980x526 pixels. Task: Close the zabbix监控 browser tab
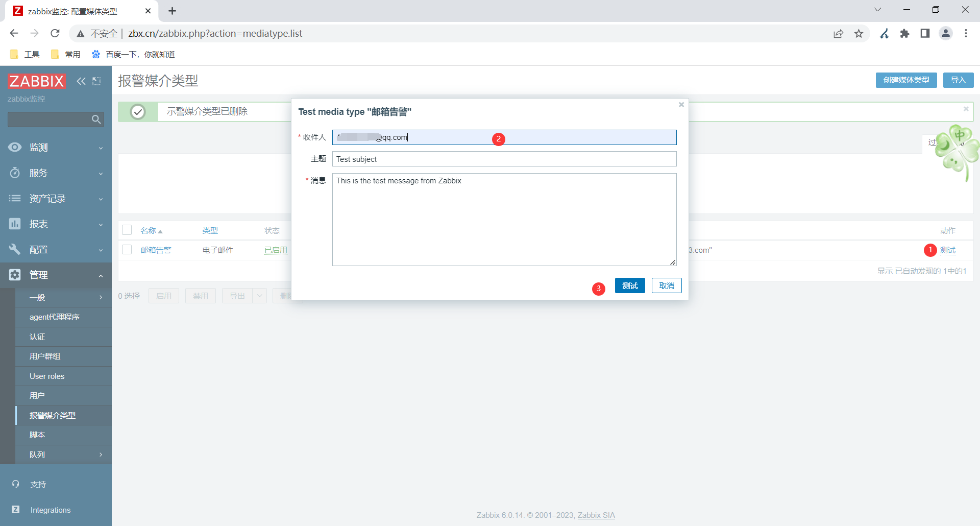click(148, 11)
